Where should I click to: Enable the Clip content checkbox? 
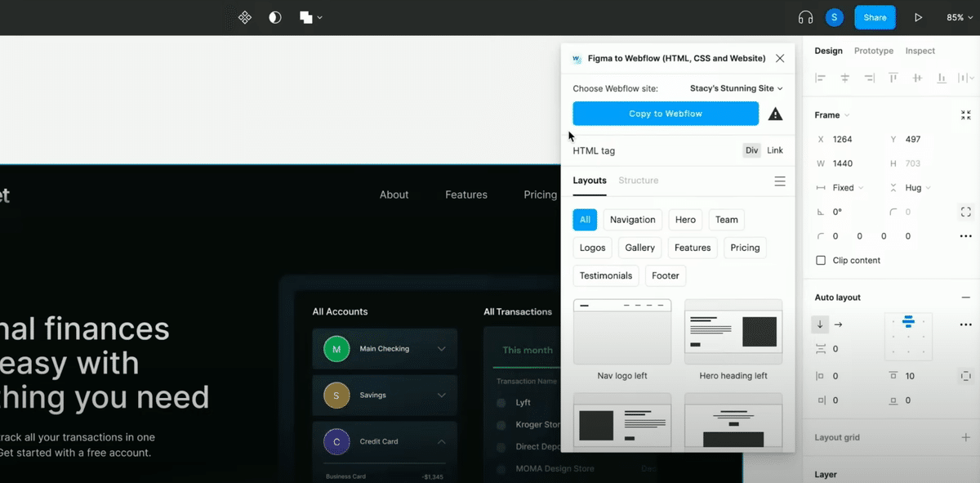[821, 260]
